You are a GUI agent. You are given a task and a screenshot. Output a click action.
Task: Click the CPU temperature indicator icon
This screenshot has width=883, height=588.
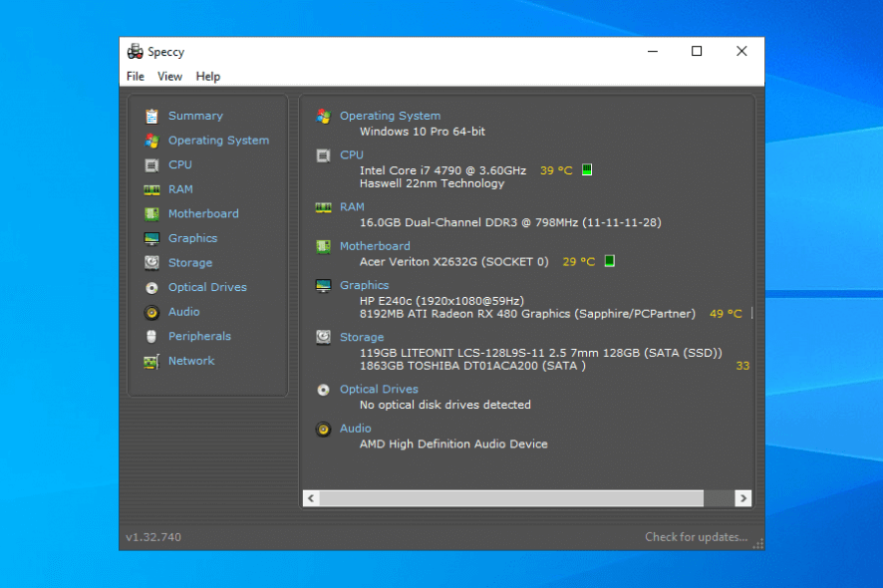587,170
